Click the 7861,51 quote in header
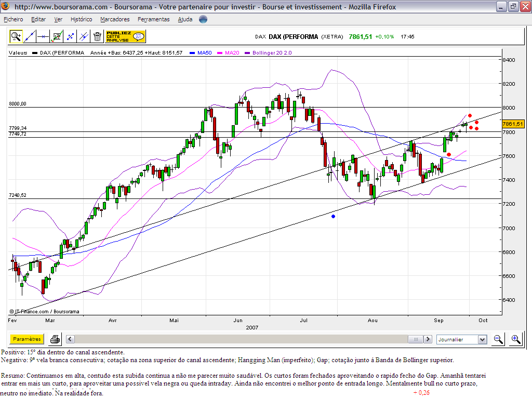The image size is (532, 399). coord(361,37)
